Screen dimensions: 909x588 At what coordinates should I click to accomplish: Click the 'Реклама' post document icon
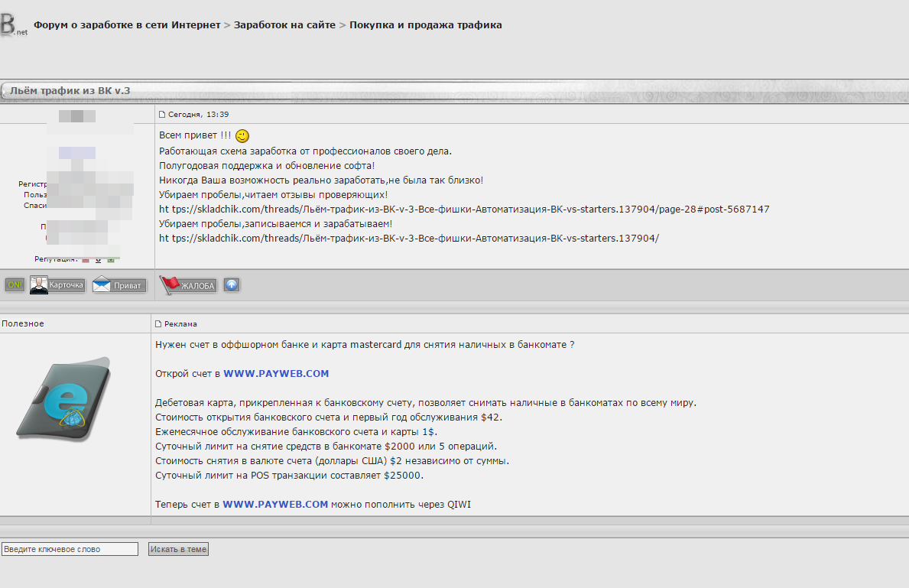pos(158,323)
